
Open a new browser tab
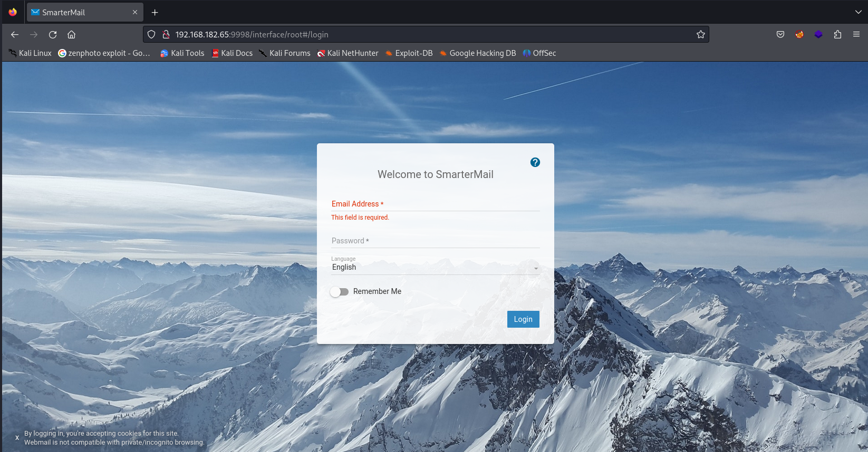pos(155,13)
